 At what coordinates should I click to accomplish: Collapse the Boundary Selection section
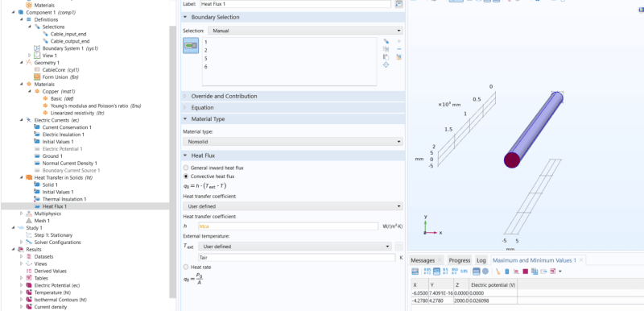pos(184,17)
